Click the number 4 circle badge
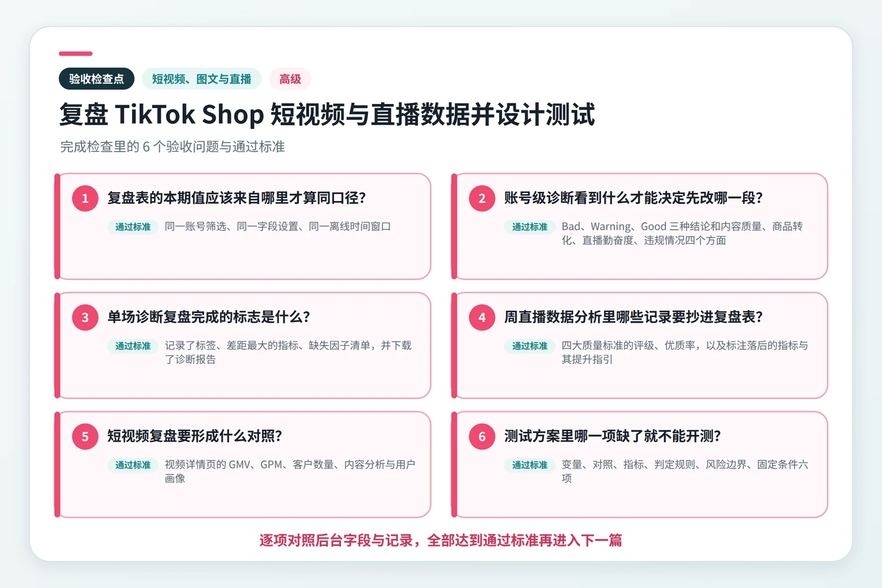The height and width of the screenshot is (588, 882). (x=482, y=317)
